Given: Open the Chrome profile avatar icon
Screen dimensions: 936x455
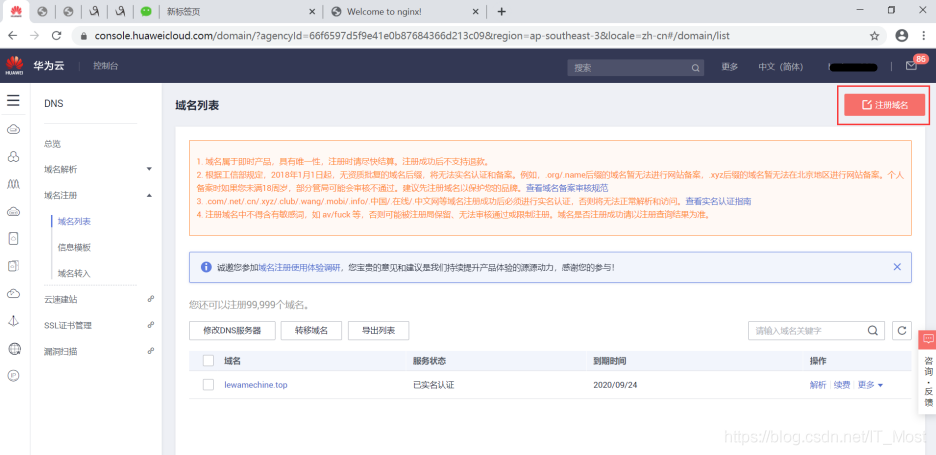Looking at the screenshot, I should 902,36.
